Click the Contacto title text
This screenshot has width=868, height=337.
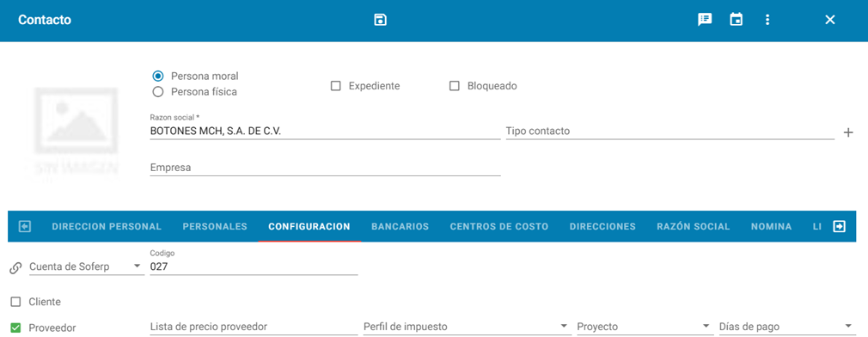(45, 20)
